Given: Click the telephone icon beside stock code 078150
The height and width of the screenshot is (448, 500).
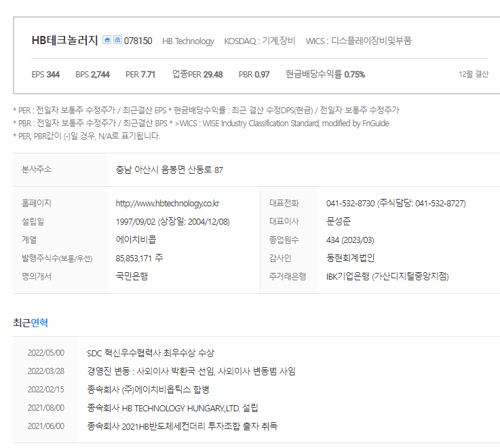Looking at the screenshot, I should click(117, 40).
